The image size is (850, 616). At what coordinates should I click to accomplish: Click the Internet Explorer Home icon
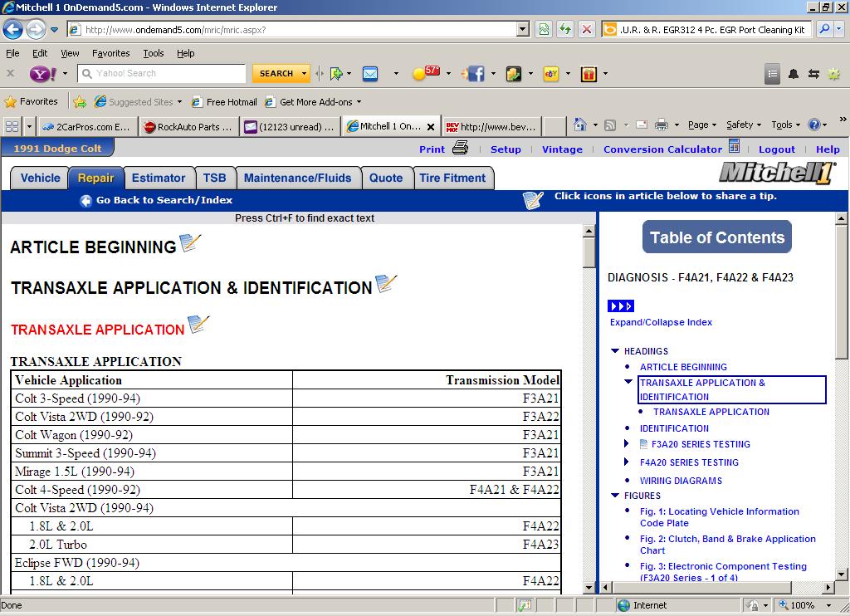coord(579,125)
